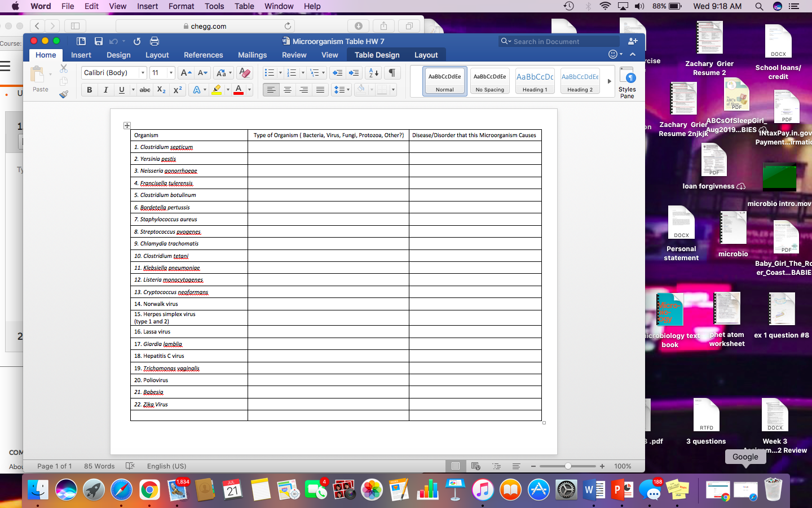Switch to the Table Design tab
This screenshot has height=508, width=812.
(377, 55)
